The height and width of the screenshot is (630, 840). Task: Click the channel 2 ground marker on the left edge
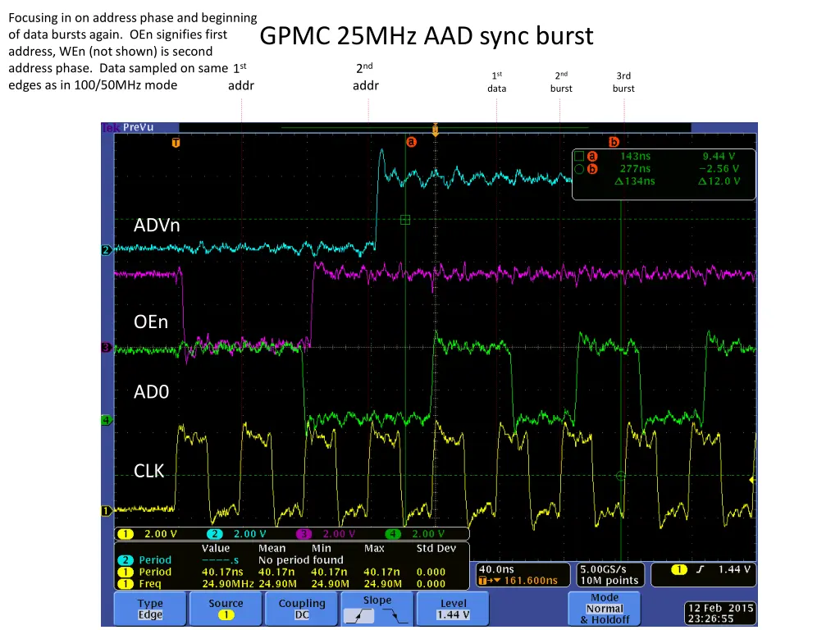click(106, 249)
